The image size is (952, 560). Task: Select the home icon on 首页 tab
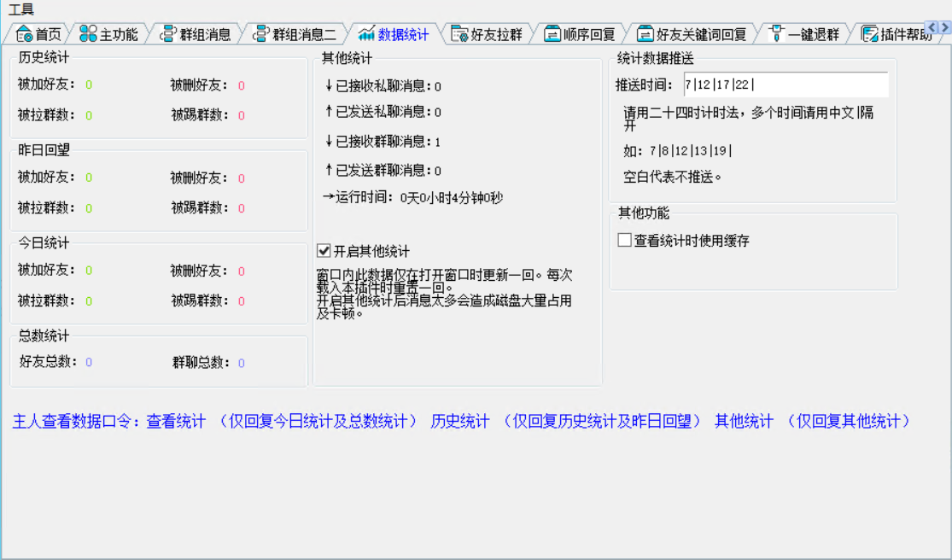pyautogui.click(x=22, y=32)
